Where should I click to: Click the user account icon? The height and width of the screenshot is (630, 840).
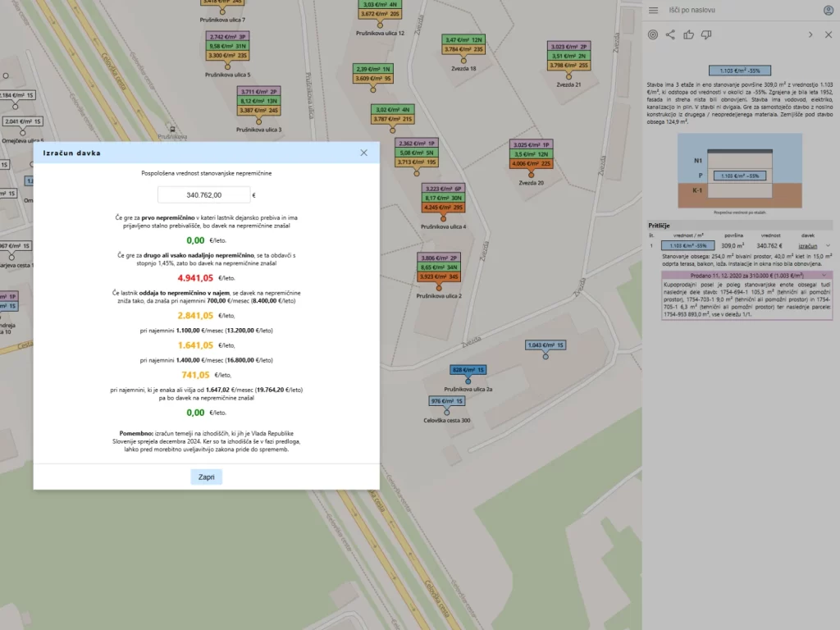click(829, 10)
